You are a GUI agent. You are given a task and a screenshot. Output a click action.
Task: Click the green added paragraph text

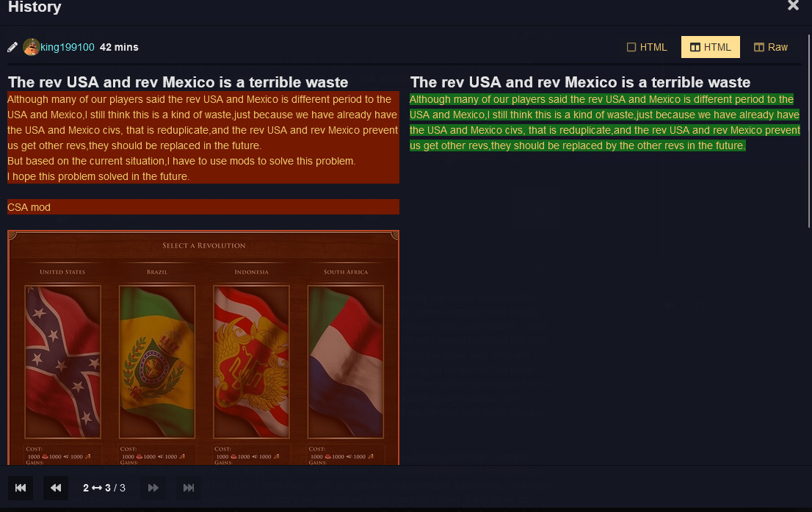(604, 122)
